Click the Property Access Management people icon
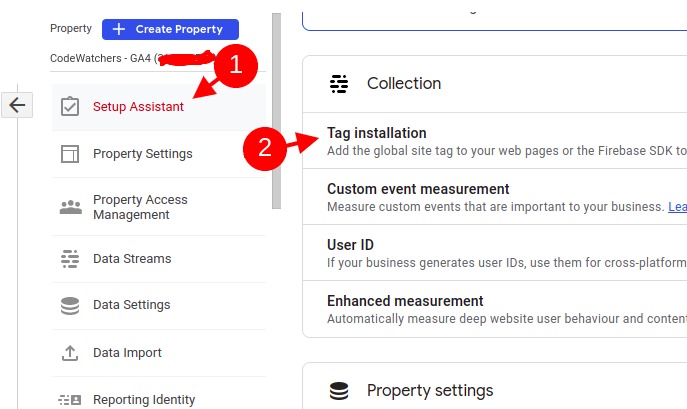Screen dimensions: 687x409 (x=71, y=207)
